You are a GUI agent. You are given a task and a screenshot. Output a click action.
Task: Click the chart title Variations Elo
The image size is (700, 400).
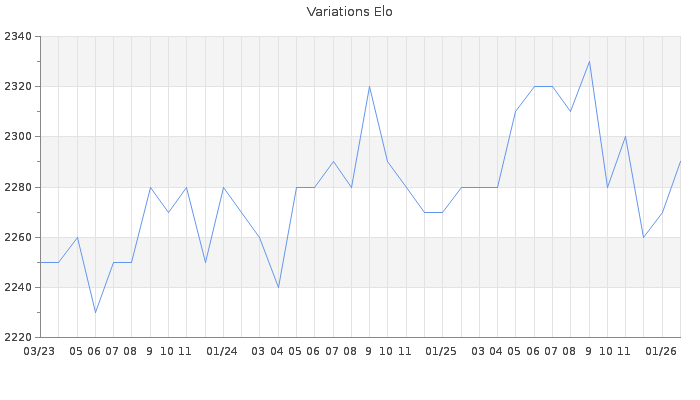[349, 12]
